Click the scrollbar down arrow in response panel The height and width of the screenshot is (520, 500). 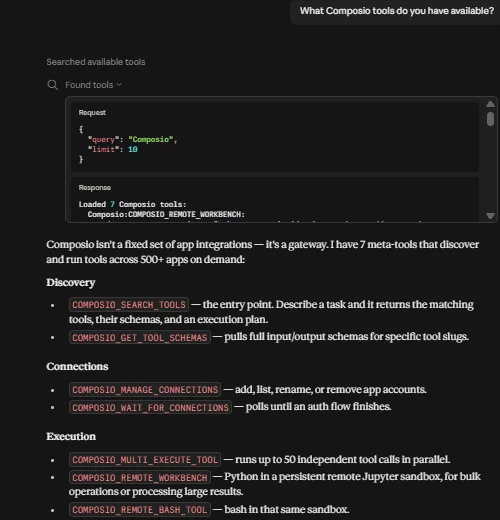490,216
